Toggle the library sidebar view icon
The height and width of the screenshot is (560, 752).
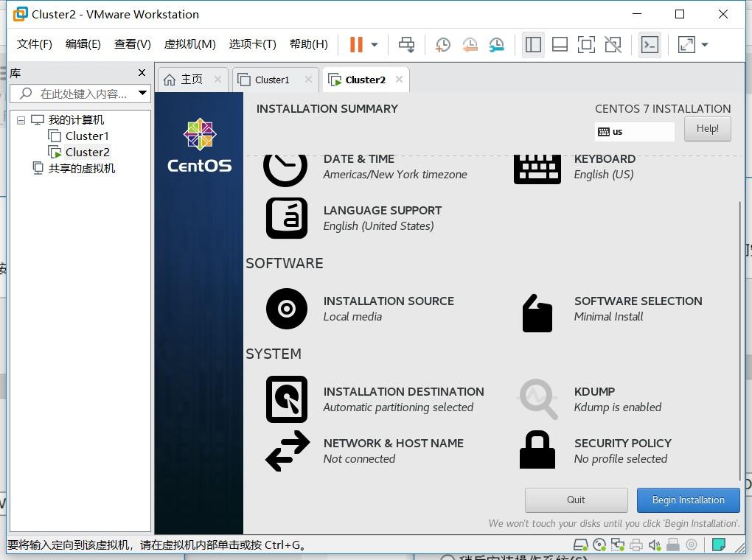[533, 45]
